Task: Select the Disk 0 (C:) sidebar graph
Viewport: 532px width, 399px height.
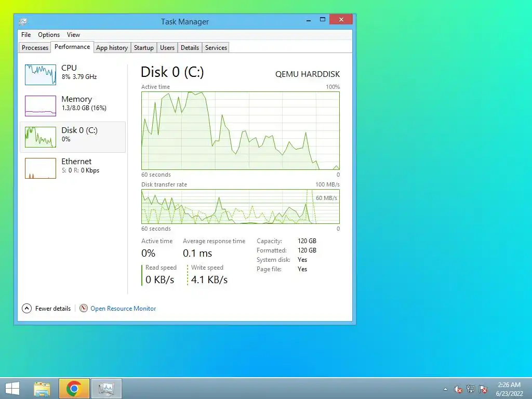Action: pyautogui.click(x=41, y=137)
